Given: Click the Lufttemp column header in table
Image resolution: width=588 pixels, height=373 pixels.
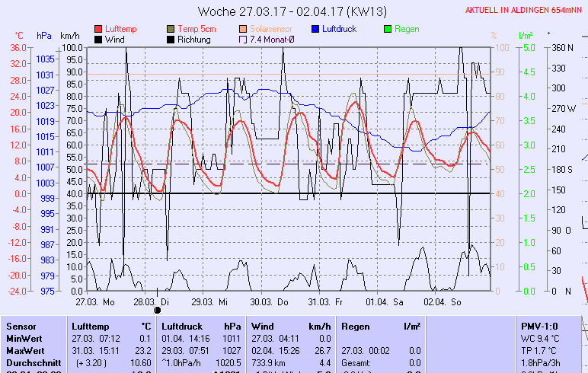Looking at the screenshot, I should pos(88,326).
